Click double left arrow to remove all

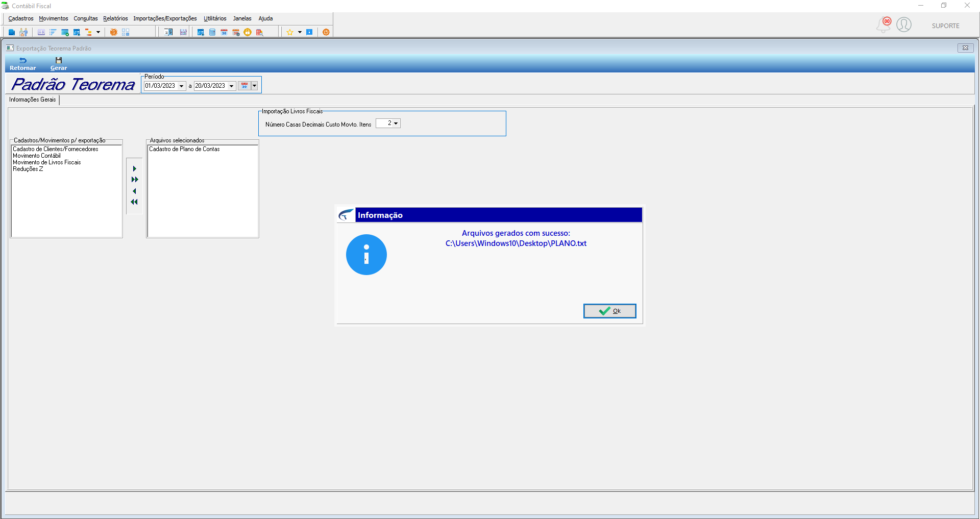(x=134, y=202)
